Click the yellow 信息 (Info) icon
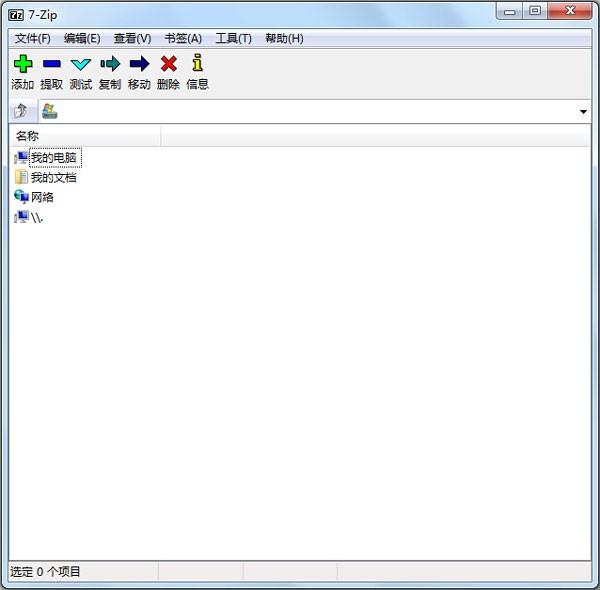Screen dimensions: 600x590 tap(197, 64)
